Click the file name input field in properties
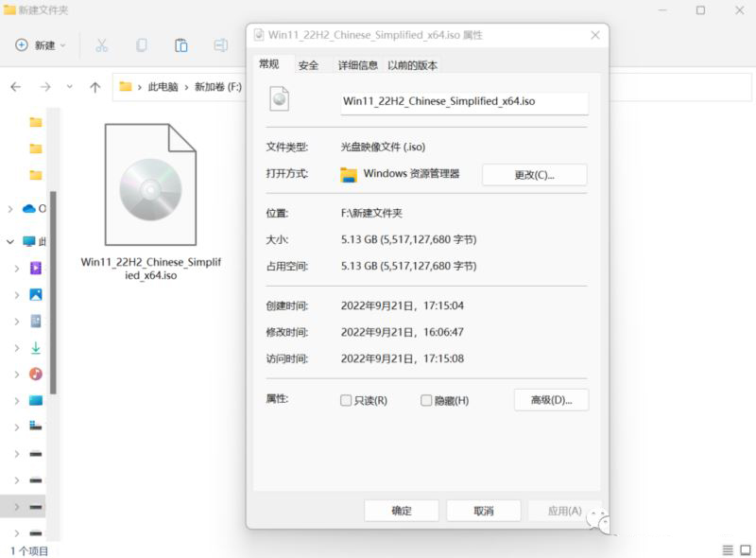Viewport: 756px width, 558px height. (464, 102)
